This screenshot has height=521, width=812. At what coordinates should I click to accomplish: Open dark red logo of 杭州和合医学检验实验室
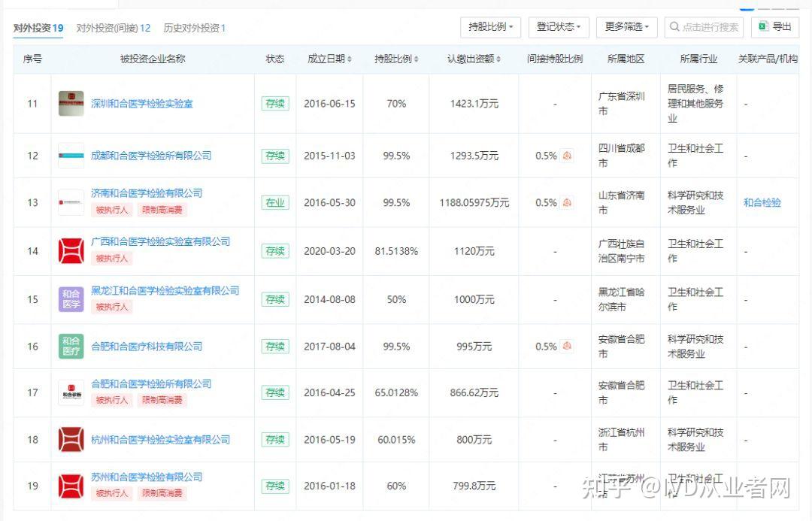(71, 440)
